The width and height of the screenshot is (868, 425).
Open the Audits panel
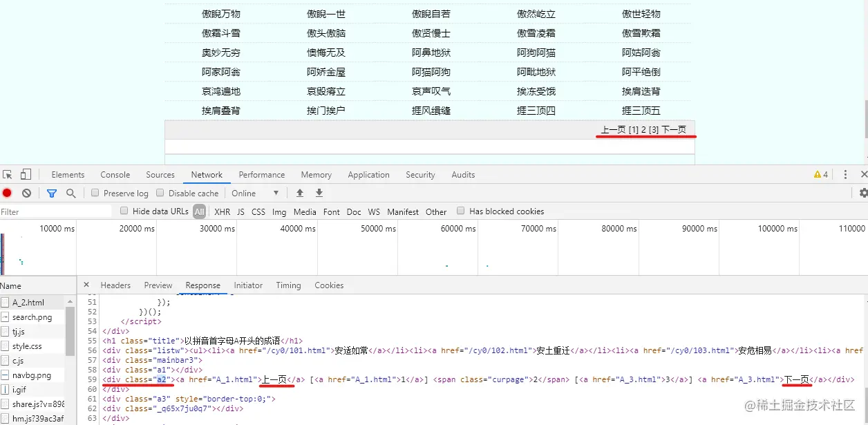tap(463, 175)
